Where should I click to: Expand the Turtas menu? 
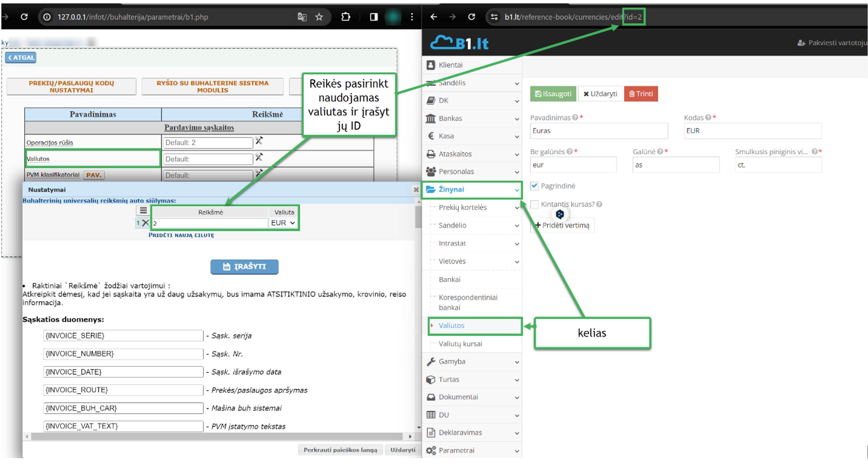point(472,379)
